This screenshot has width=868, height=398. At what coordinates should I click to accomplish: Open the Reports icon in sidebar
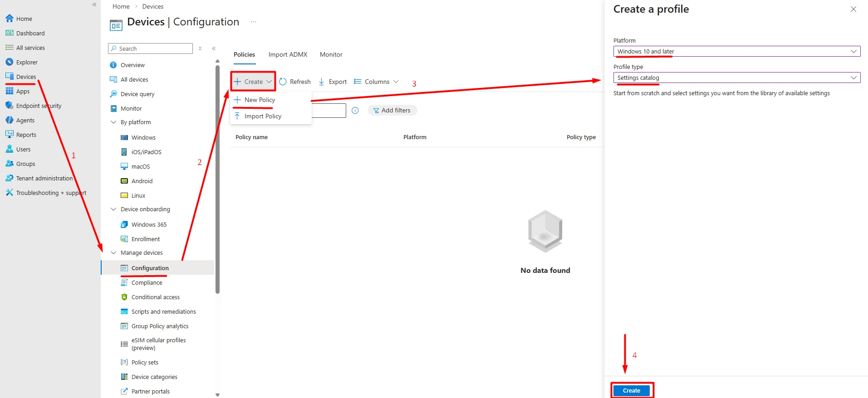10,135
